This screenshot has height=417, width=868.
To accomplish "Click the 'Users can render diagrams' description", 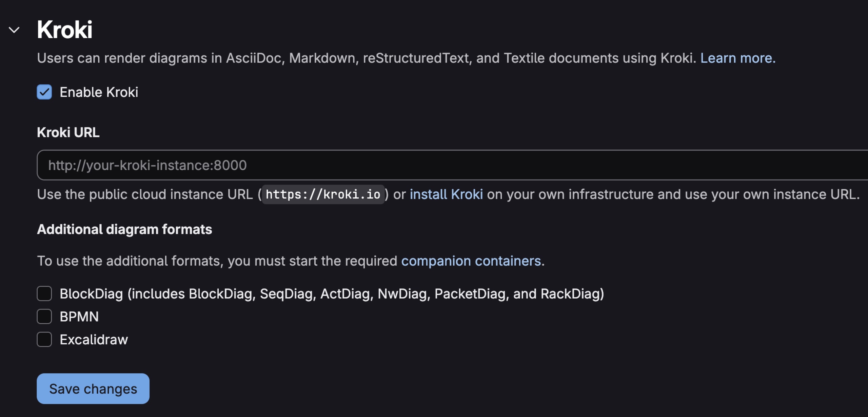I will [x=366, y=58].
